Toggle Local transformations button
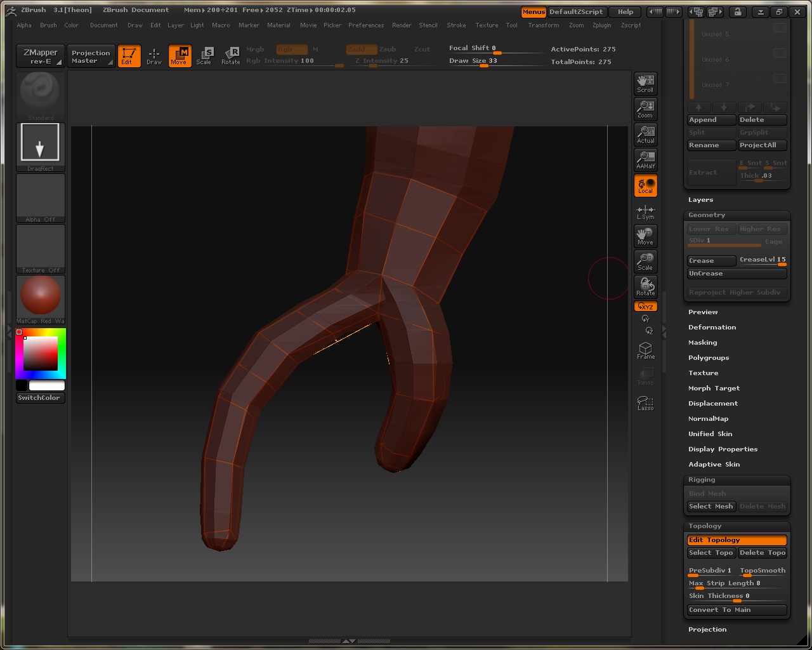Viewport: 812px width, 650px height. [x=645, y=185]
